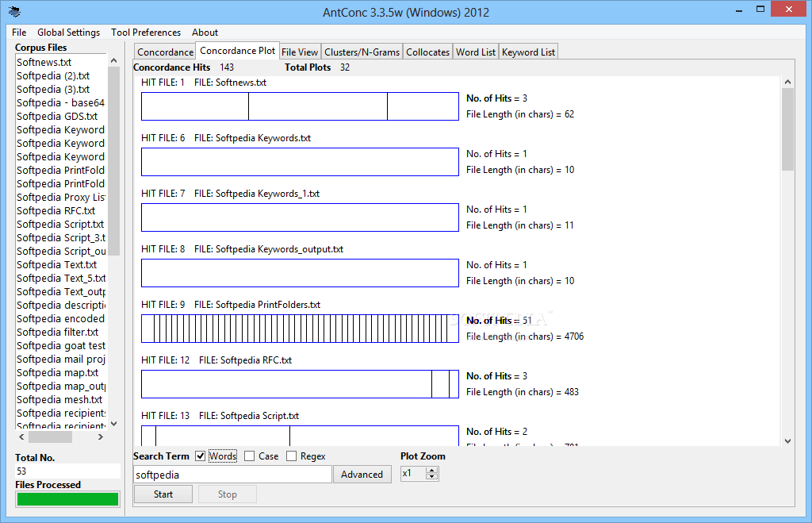Switch to the Collocates tab
The height and width of the screenshot is (523, 812).
click(x=427, y=52)
